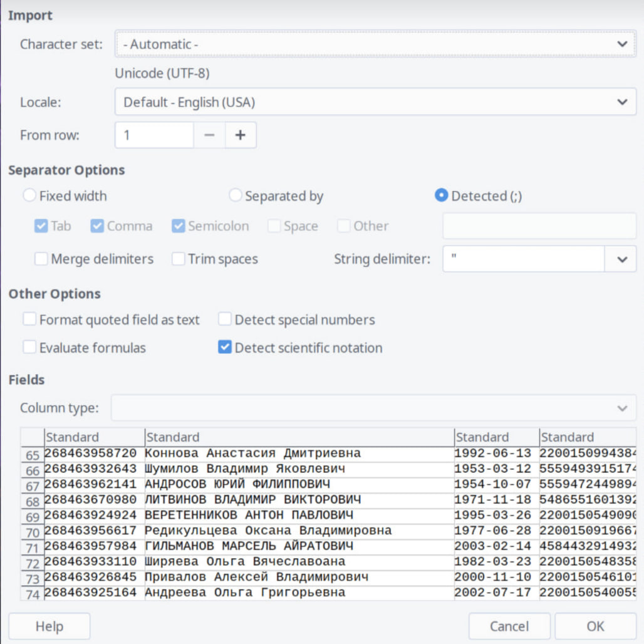Click cell 268463957984
The image size is (644, 644).
point(95,546)
